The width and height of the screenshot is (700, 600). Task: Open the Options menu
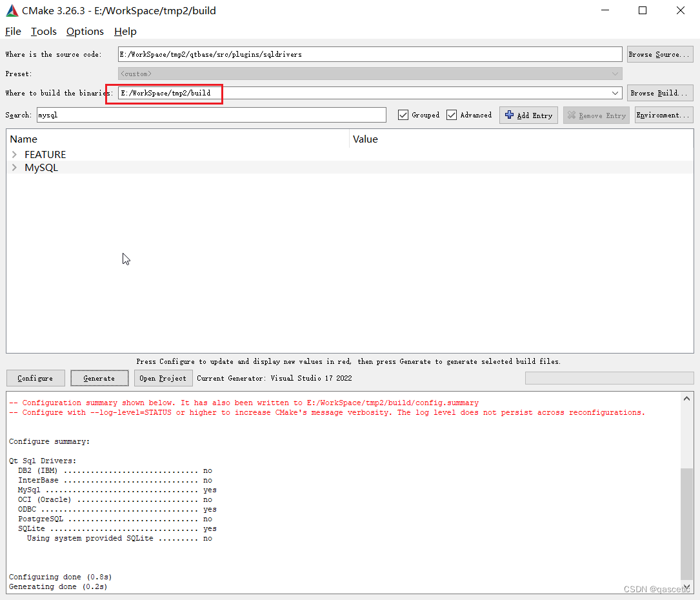tap(85, 31)
